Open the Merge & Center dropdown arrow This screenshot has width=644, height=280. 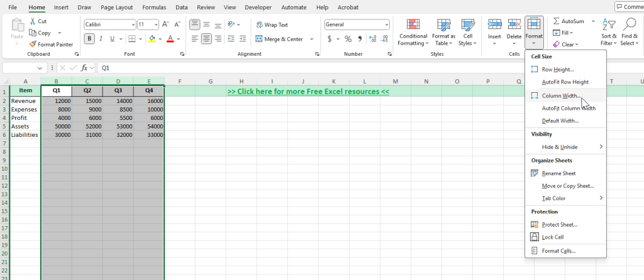[311, 39]
